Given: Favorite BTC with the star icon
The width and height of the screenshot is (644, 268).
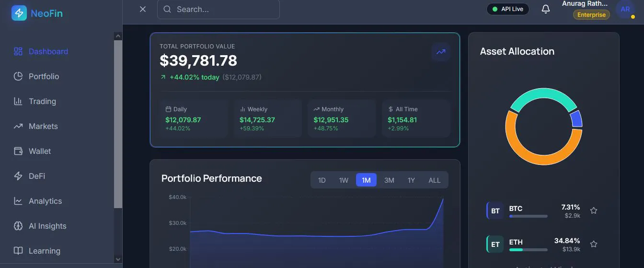Looking at the screenshot, I should click(594, 210).
